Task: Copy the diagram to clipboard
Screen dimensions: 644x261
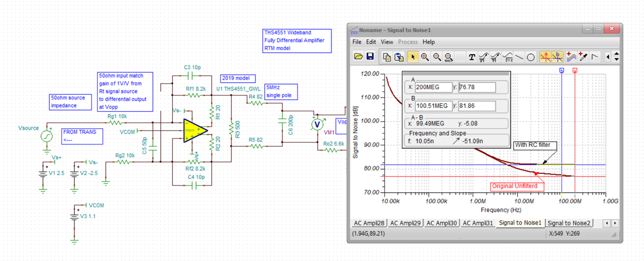Action: click(387, 56)
